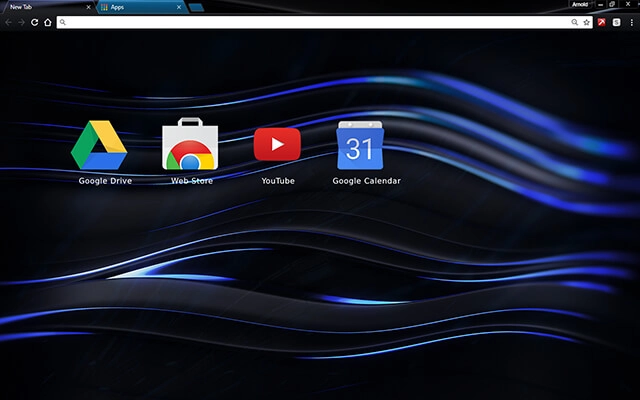Launch the YouTube app icon
640x400 pixels.
(278, 144)
